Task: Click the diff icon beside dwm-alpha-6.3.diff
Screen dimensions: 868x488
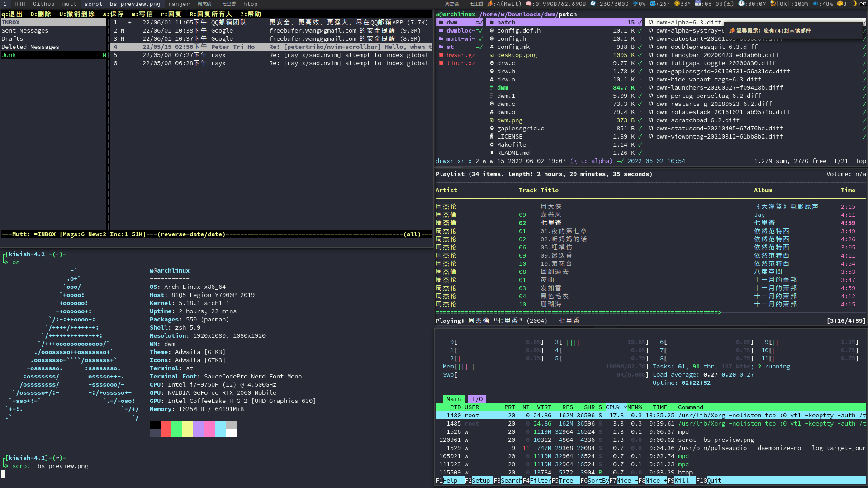Action: tap(651, 22)
